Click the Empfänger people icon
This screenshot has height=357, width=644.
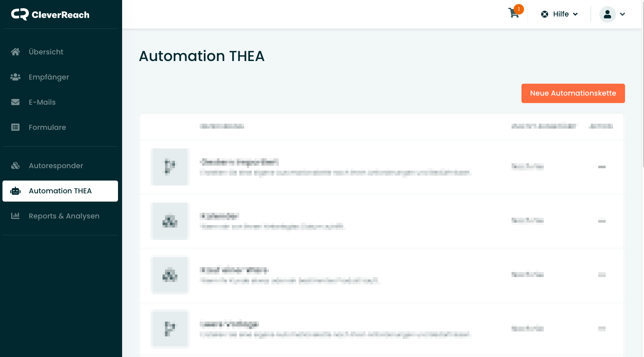15,77
